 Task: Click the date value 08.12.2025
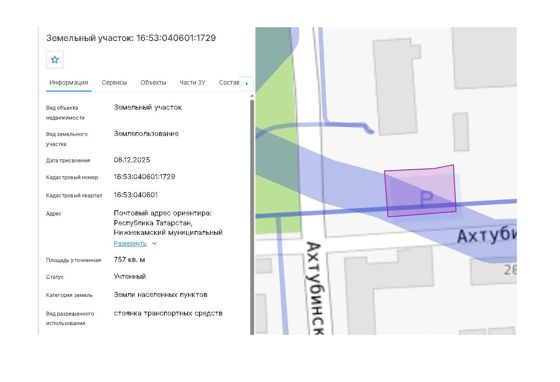point(132,160)
